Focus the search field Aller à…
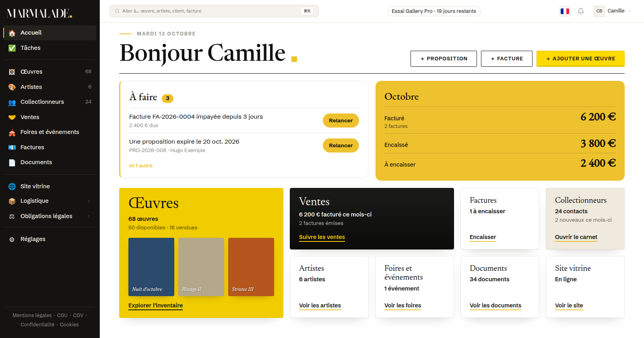The width and height of the screenshot is (644, 338). click(214, 11)
